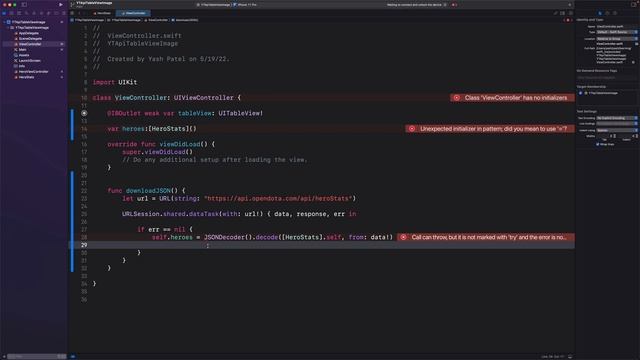This screenshot has width=640, height=360.
Task: Open the Quick Help inspector icon
Action: click(615, 13)
